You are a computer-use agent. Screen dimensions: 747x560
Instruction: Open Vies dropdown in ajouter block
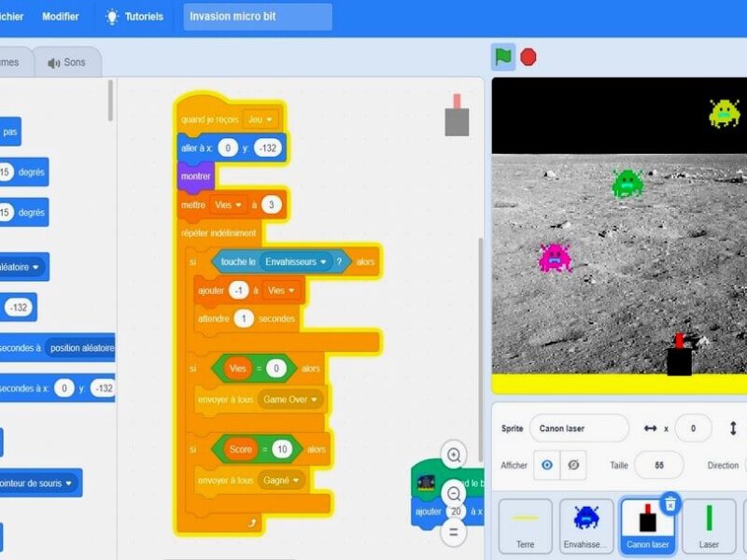click(281, 290)
